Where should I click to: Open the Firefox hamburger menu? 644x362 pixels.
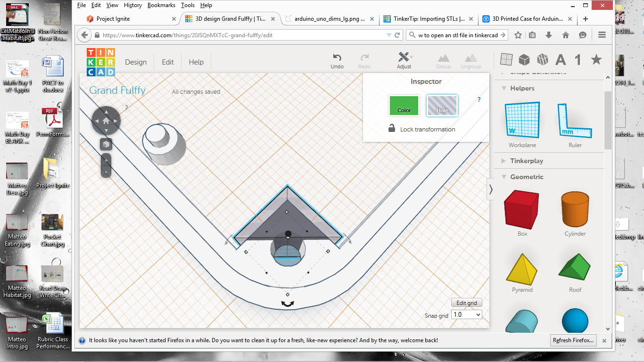(602, 35)
